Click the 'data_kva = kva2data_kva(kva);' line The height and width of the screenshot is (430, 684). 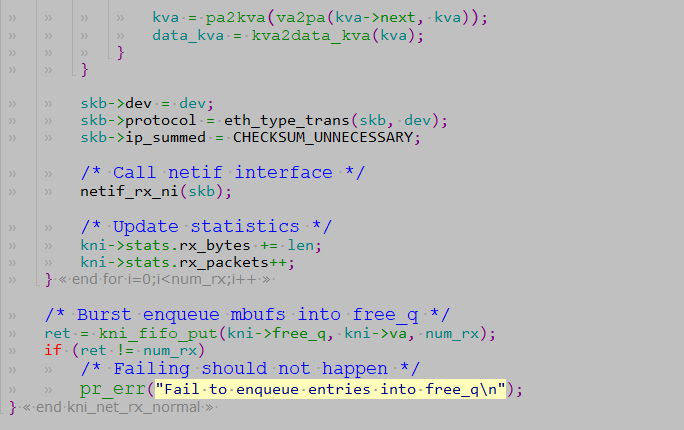pyautogui.click(x=288, y=35)
